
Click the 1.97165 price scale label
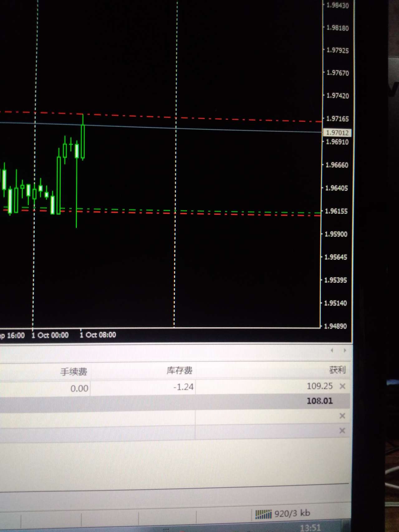coord(338,119)
